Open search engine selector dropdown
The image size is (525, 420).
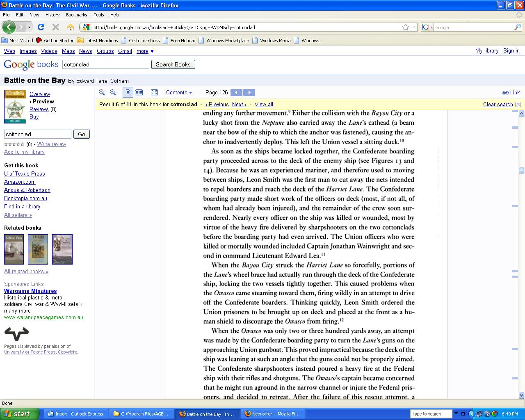pyautogui.click(x=427, y=27)
